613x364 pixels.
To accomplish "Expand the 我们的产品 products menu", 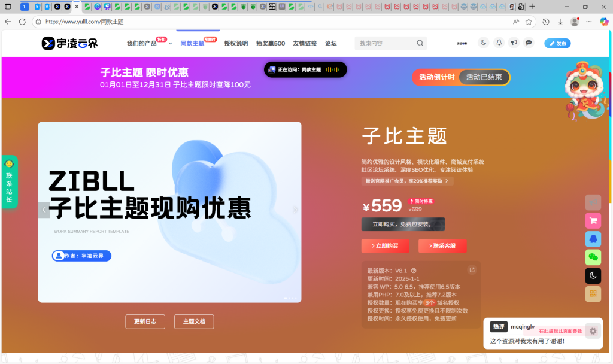I will 145,43.
